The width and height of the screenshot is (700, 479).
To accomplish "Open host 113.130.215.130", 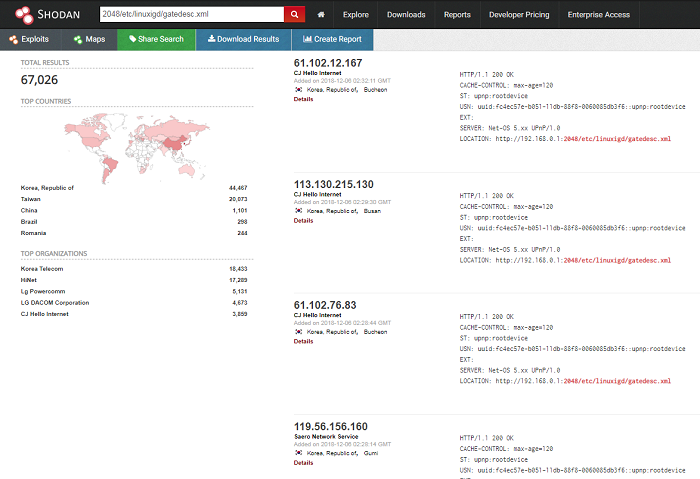I will [x=333, y=184].
